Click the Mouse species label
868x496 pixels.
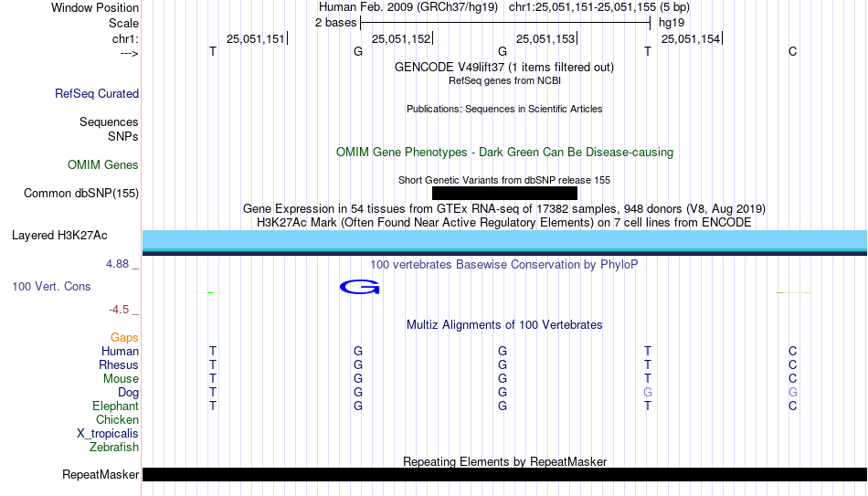(121, 379)
